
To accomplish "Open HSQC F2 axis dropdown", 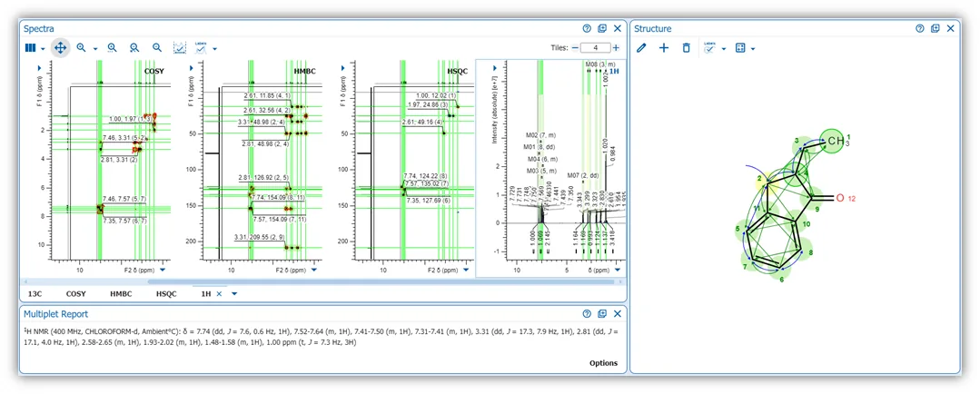I will tap(466, 270).
